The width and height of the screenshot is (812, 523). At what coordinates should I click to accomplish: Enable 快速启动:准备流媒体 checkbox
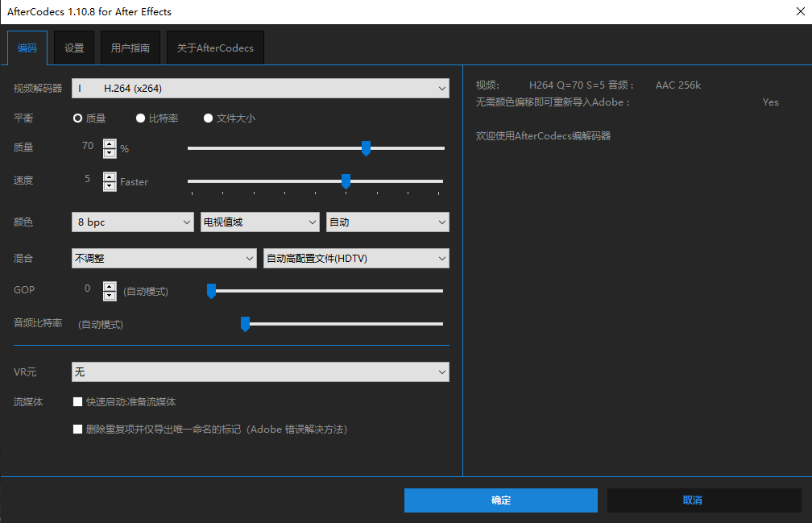point(77,402)
